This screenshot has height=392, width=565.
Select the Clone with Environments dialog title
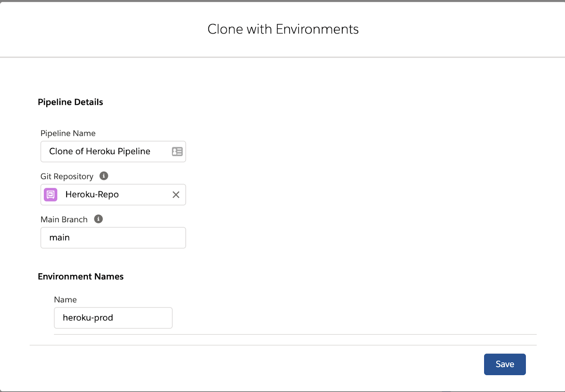(x=283, y=29)
